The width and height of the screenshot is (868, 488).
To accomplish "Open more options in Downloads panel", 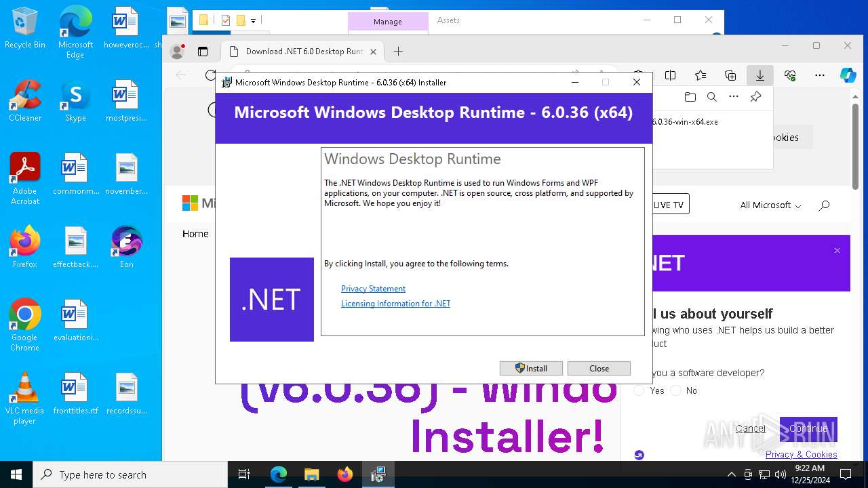I will click(x=734, y=97).
